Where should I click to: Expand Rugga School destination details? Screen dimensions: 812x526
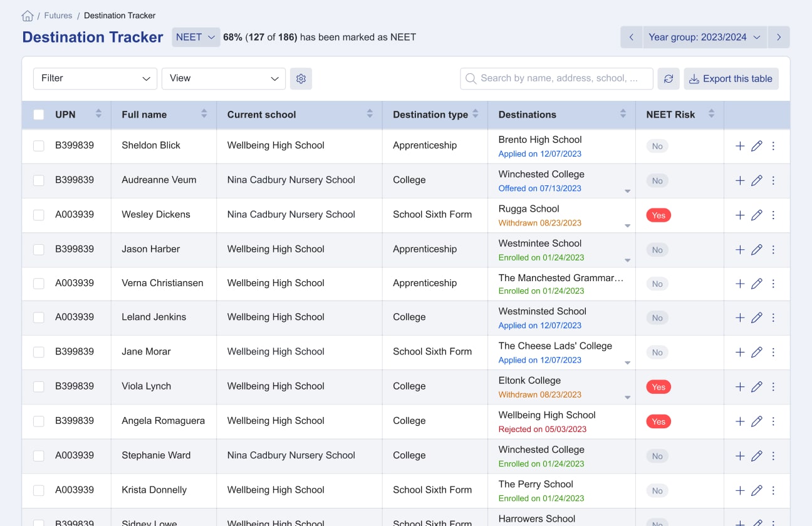click(627, 225)
